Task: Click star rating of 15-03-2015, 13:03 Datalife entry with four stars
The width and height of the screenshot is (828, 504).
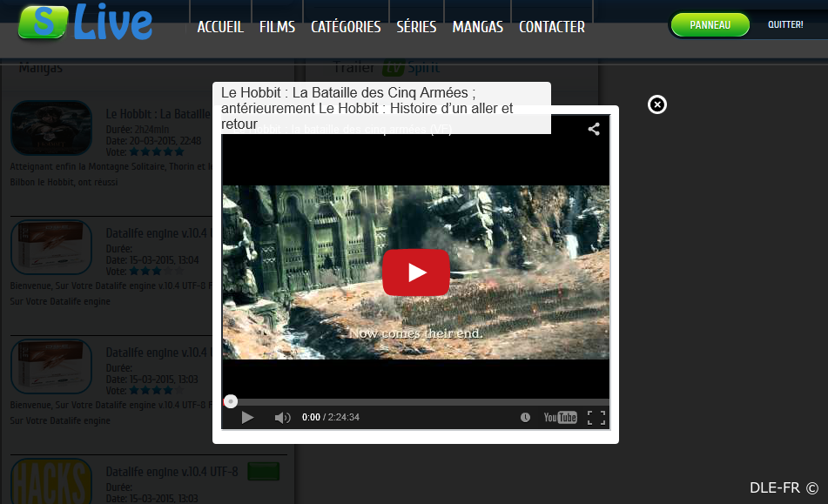Action: click(157, 391)
